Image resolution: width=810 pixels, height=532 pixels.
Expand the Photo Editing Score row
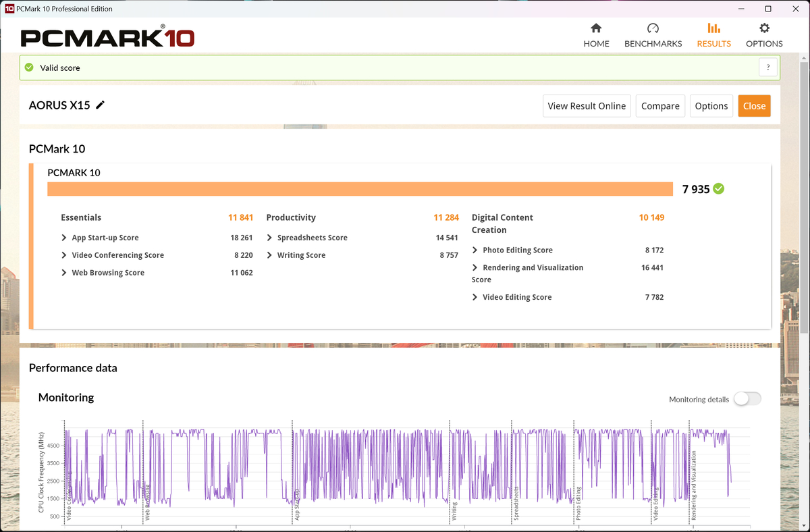click(475, 250)
